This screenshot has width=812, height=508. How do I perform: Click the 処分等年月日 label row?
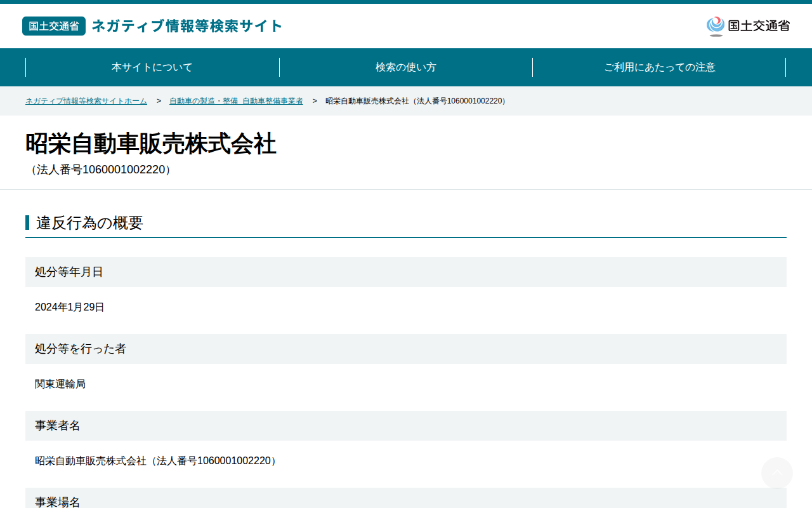[x=406, y=272]
